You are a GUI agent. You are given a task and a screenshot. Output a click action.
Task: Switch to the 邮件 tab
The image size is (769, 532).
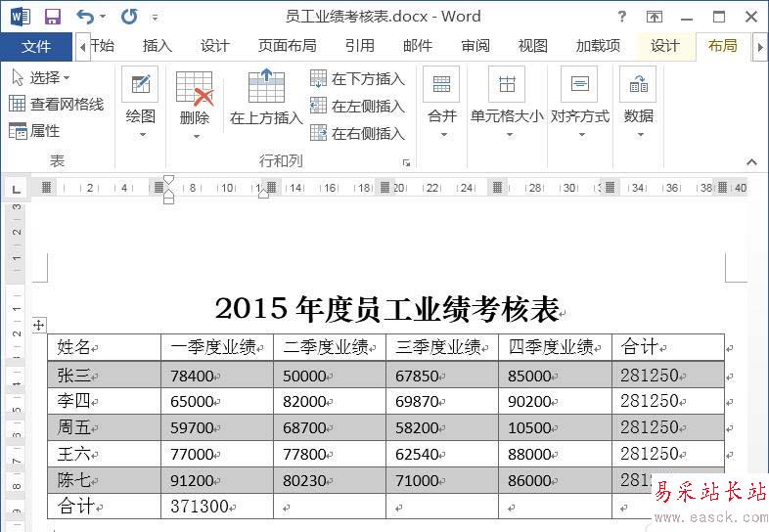tap(418, 46)
